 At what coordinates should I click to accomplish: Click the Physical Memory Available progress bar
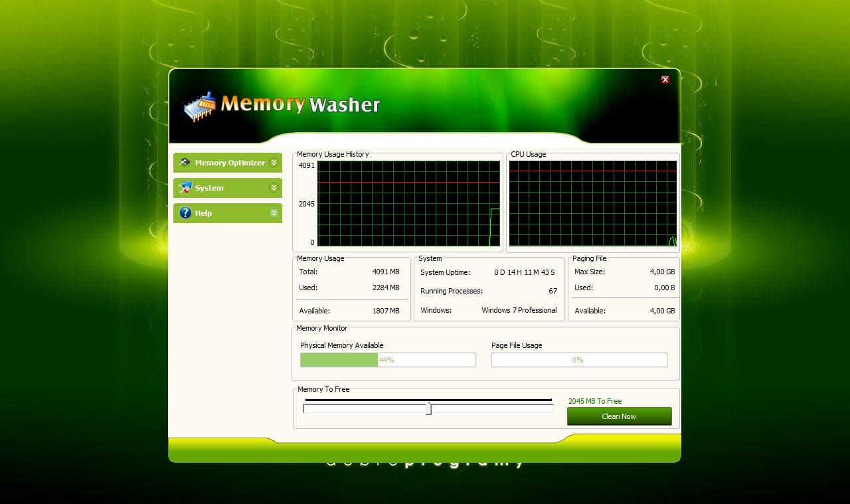[x=388, y=360]
